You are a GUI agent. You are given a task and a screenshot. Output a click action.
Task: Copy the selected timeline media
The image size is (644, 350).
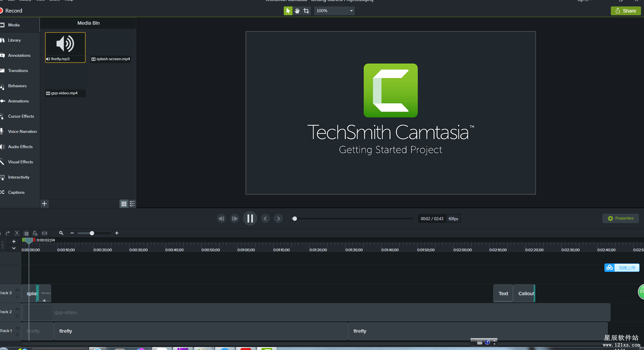[x=26, y=233]
